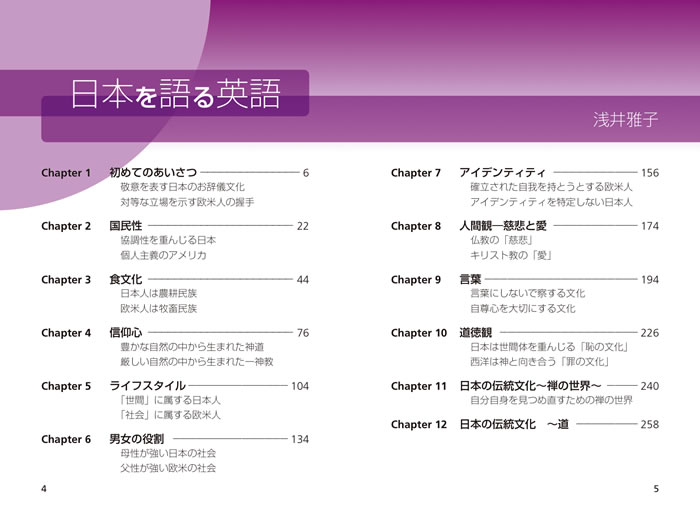Select subtitle 「社会」に属する欧米人

pyautogui.click(x=171, y=414)
